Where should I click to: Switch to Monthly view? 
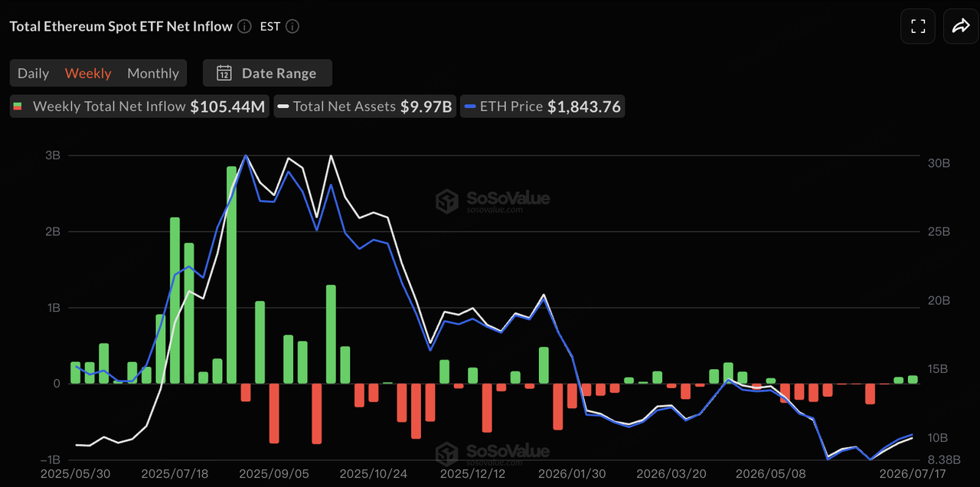point(153,74)
